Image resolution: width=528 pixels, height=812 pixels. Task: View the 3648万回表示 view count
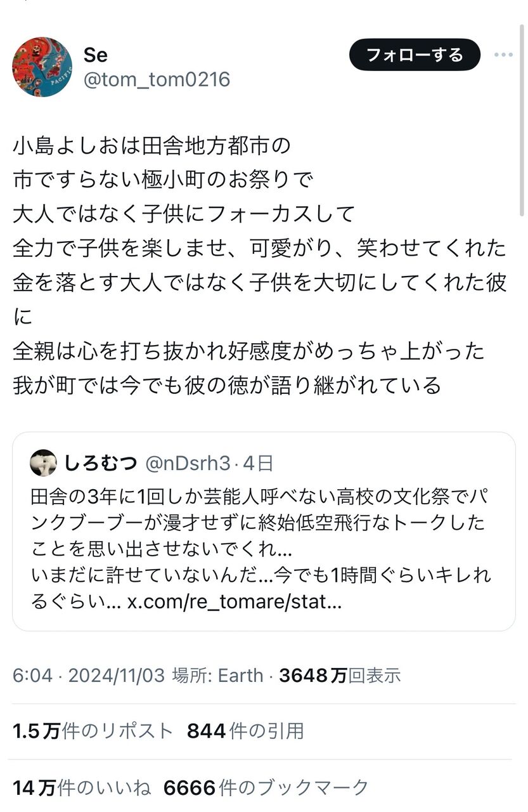(x=340, y=675)
